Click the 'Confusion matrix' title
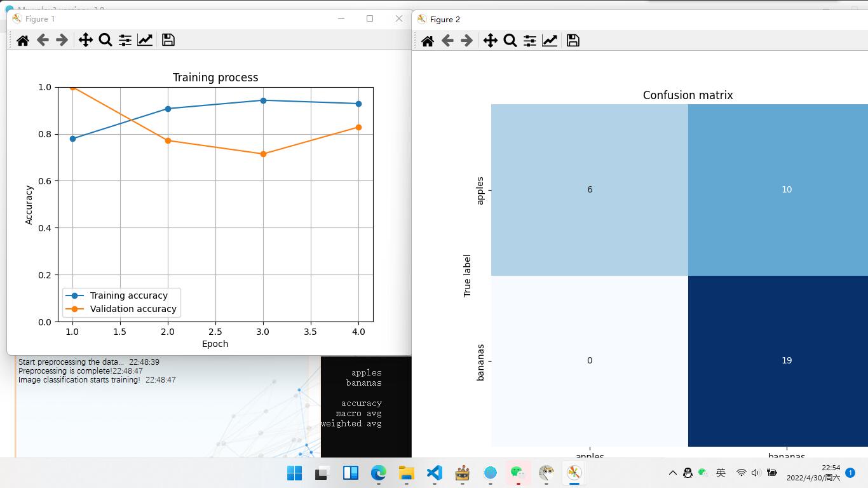Image resolution: width=868 pixels, height=488 pixels. 688,95
